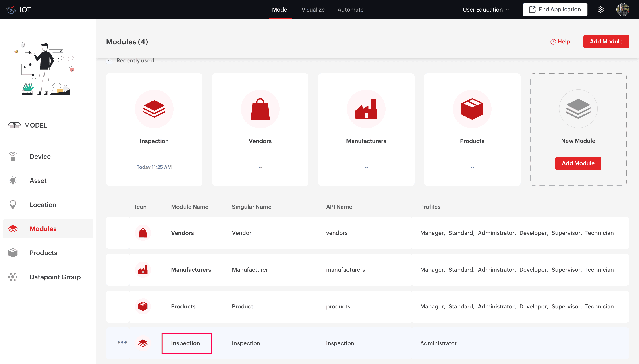
Task: Click Add Module in New Module card
Action: pos(578,163)
